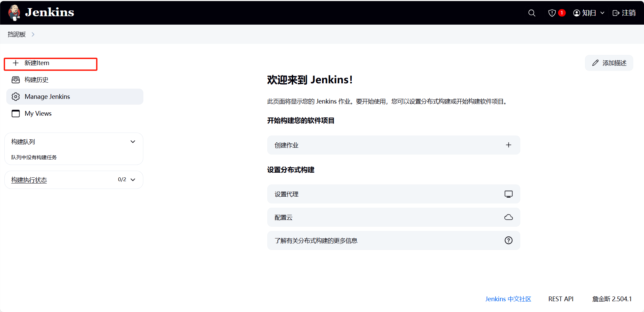This screenshot has width=644, height=312.
Task: Click the plus icon beside 新建Item
Action: [16, 63]
